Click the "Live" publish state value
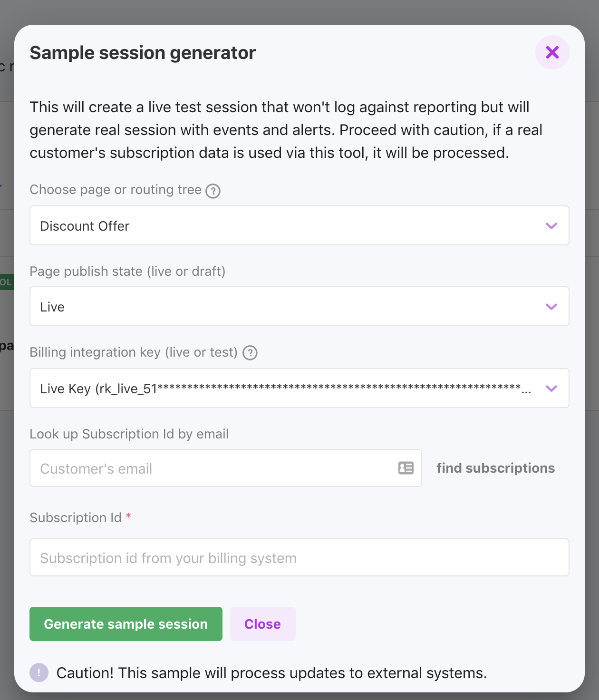This screenshot has height=700, width=599. click(52, 307)
